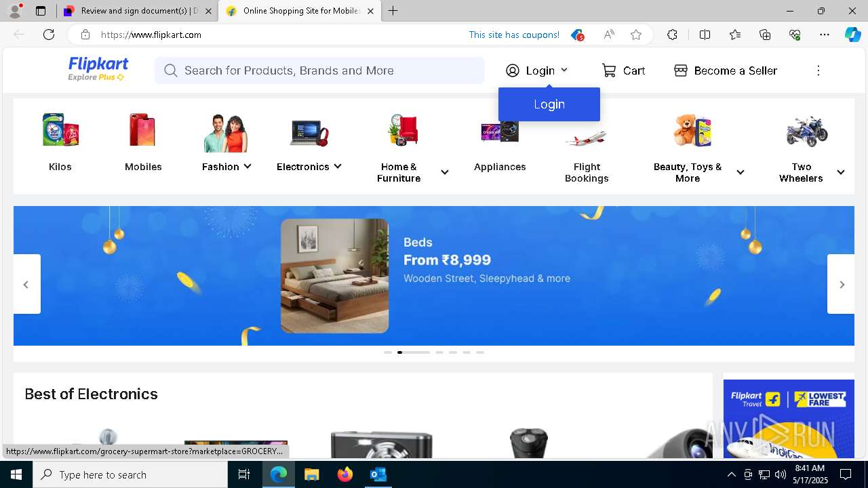Image resolution: width=868 pixels, height=488 pixels.
Task: Open Split screen icon in Edge
Action: (705, 35)
